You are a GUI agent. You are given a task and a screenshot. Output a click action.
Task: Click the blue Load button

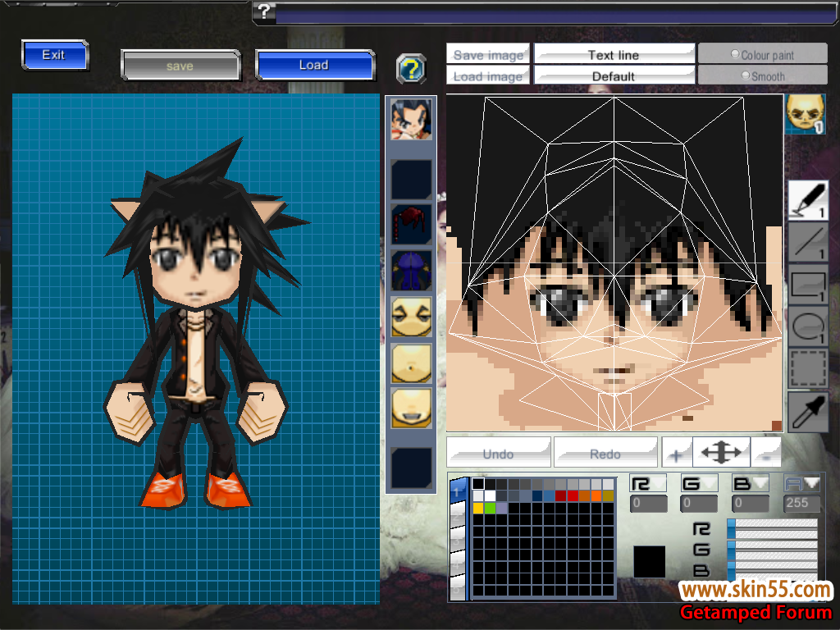[x=314, y=65]
